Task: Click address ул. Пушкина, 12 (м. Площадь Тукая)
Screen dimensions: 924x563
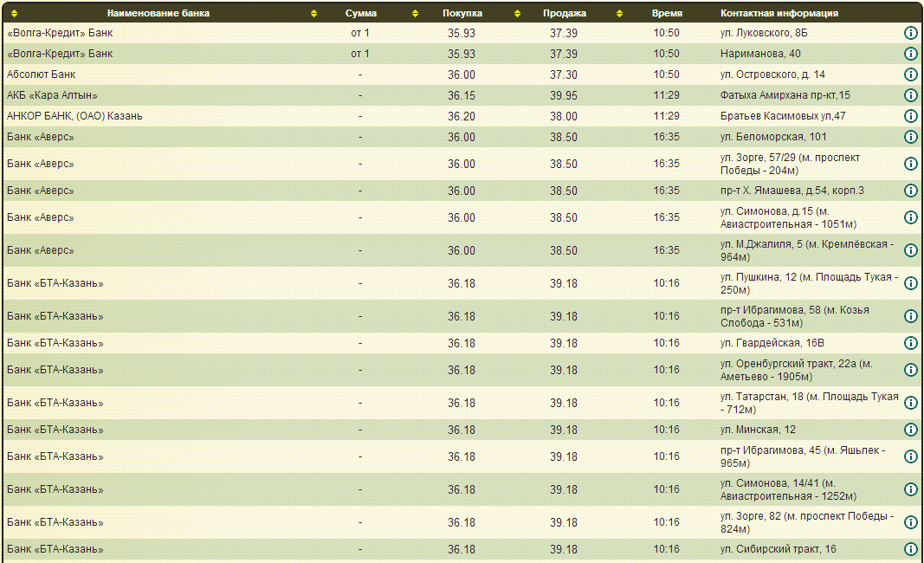Action: tap(809, 283)
